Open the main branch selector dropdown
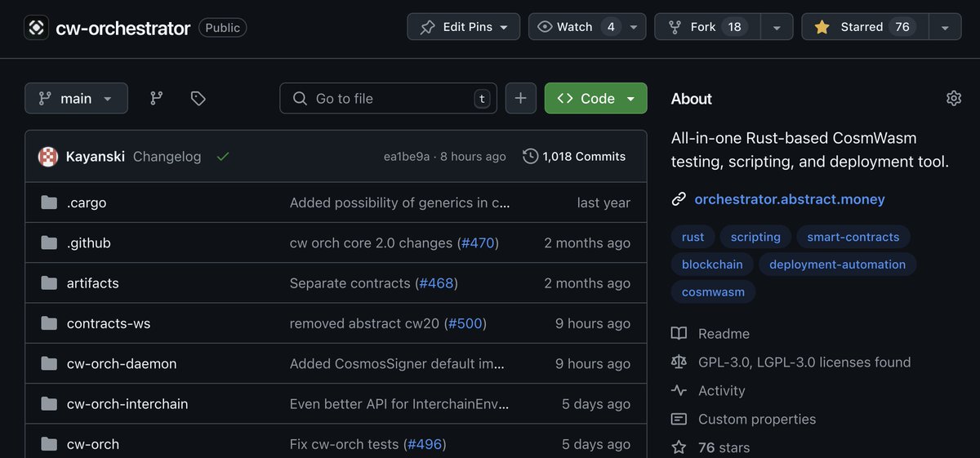The image size is (980, 458). [x=76, y=98]
